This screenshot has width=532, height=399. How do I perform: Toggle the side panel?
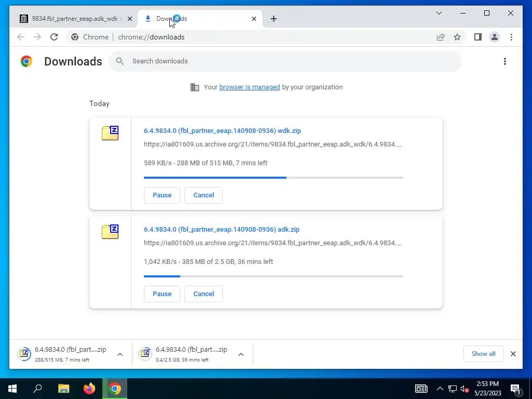[x=478, y=37]
